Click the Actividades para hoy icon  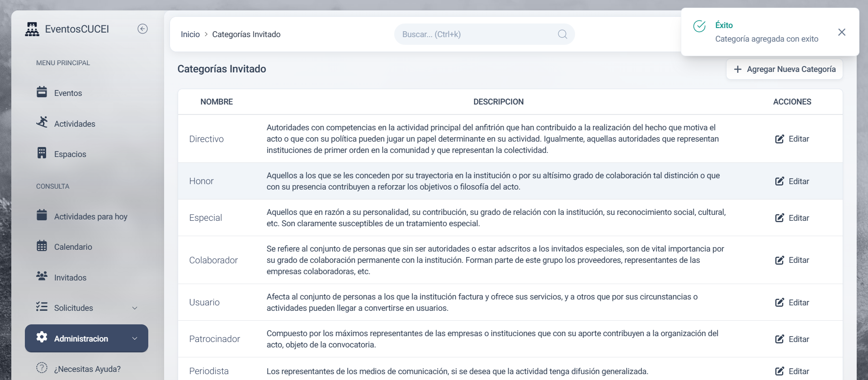click(42, 215)
